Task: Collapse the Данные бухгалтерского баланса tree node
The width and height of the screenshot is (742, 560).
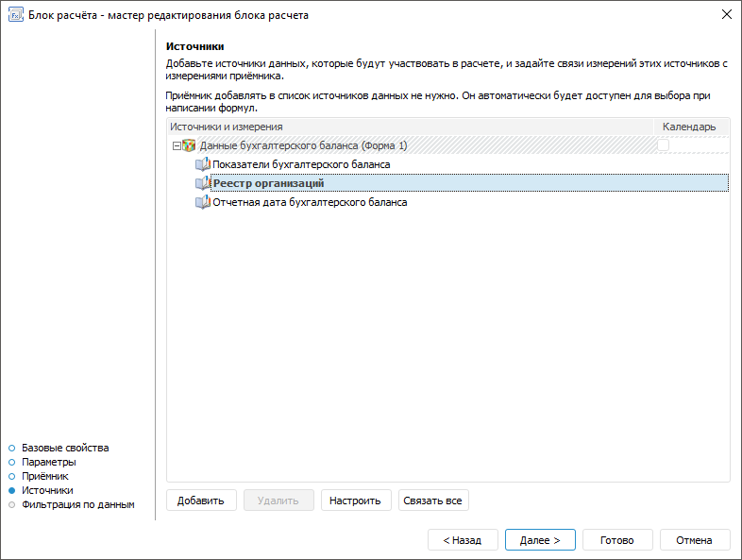Action: click(x=176, y=145)
